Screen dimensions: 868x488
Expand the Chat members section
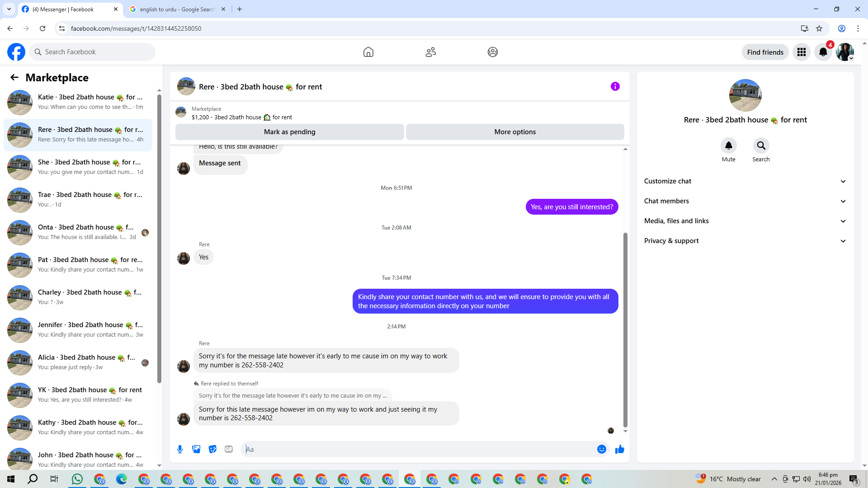coord(745,201)
